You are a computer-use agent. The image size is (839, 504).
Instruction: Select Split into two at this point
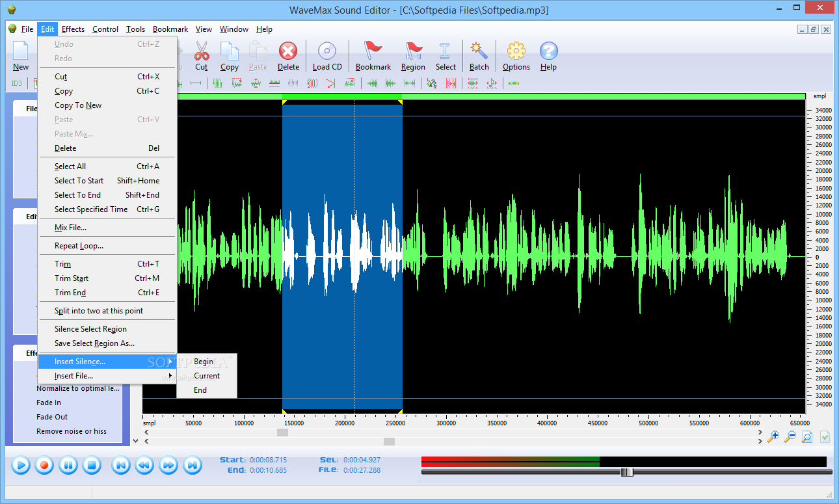(107, 311)
